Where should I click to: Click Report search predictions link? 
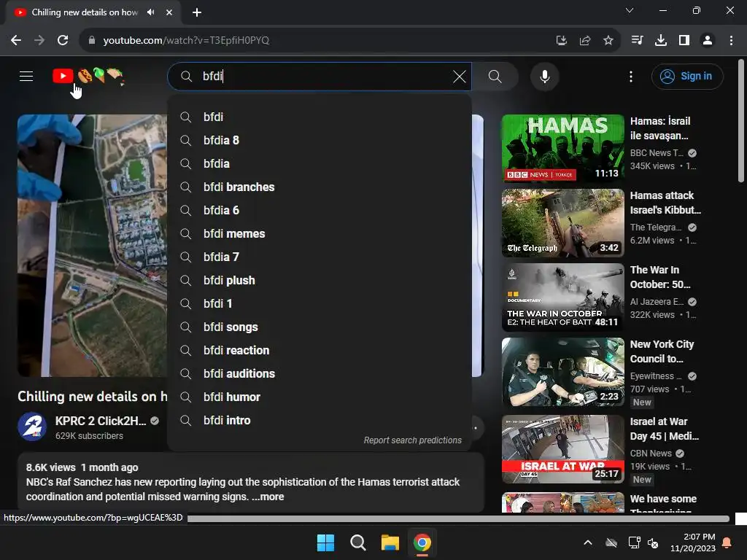click(x=413, y=440)
